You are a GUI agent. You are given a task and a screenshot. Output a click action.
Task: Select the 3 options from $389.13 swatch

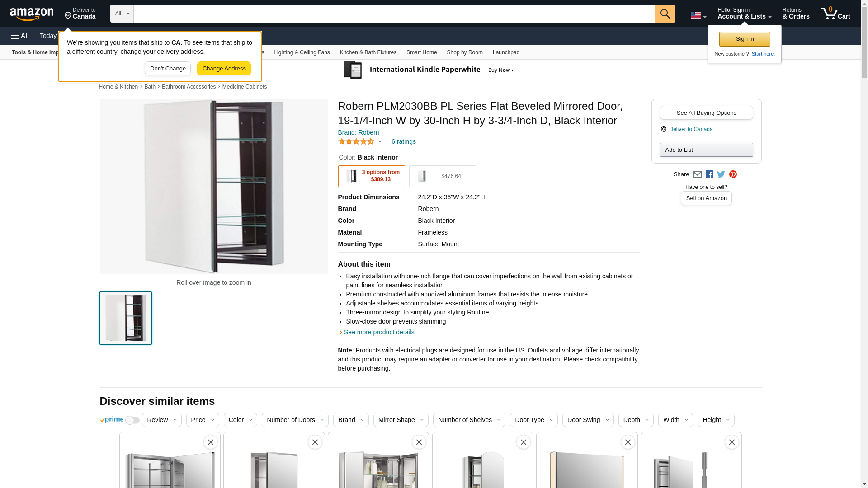(x=371, y=176)
